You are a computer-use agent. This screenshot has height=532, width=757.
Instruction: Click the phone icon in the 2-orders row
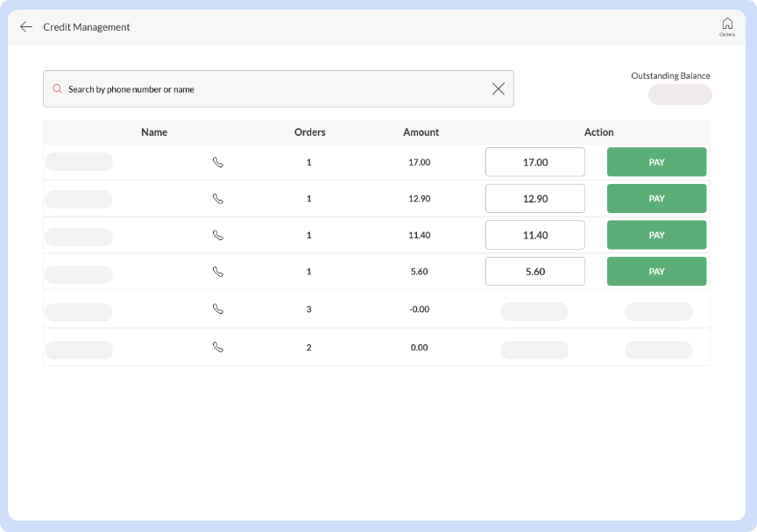[x=217, y=347]
